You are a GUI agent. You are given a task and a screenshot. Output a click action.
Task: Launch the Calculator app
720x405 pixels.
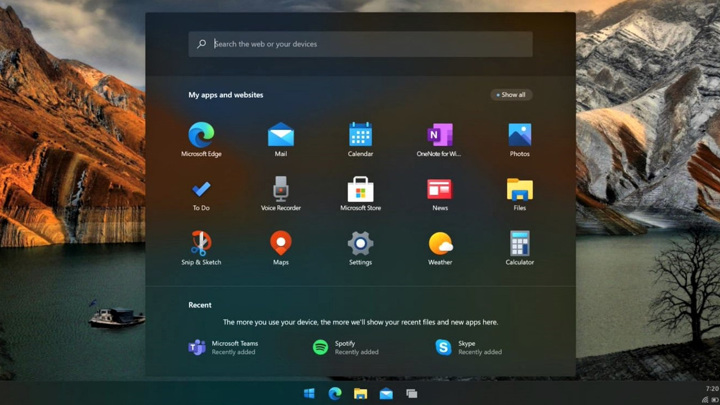tap(519, 243)
